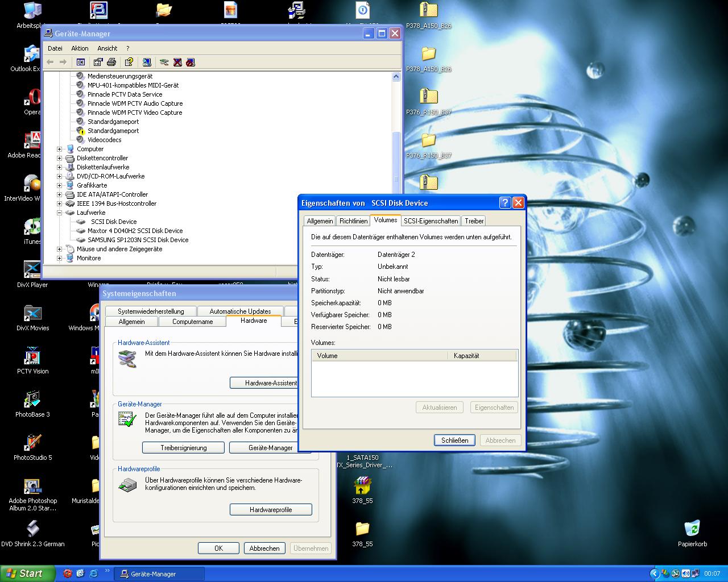This screenshot has height=582, width=728.
Task: Expand the Monitore tree node
Action: [59, 258]
